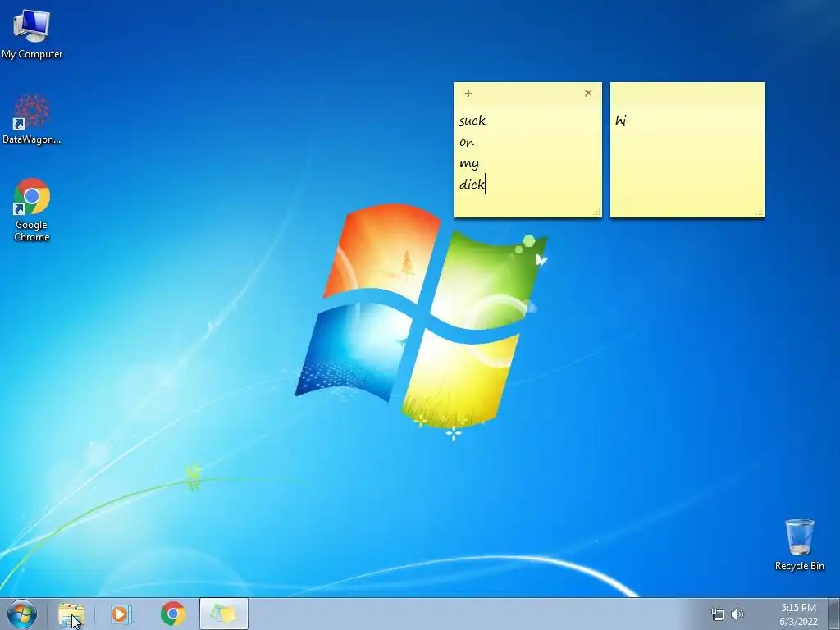This screenshot has width=840, height=630.
Task: Add a new sticky note with plus icon
Action: 468,94
